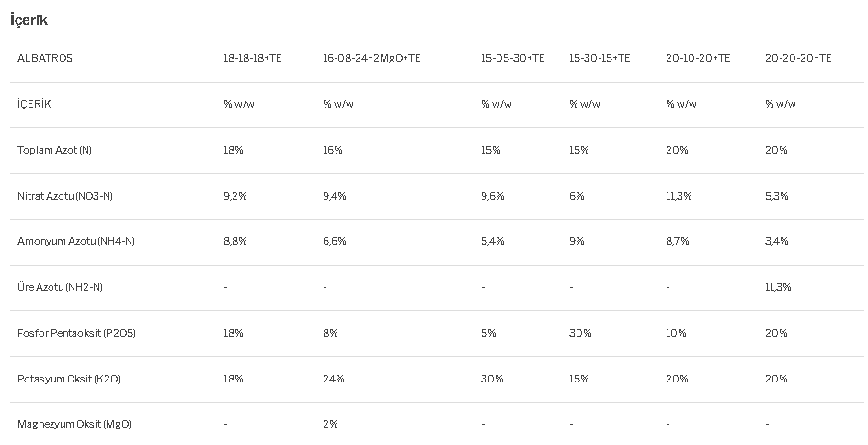
Task: Click the 15-05-30+TE column header
Action: coord(512,58)
